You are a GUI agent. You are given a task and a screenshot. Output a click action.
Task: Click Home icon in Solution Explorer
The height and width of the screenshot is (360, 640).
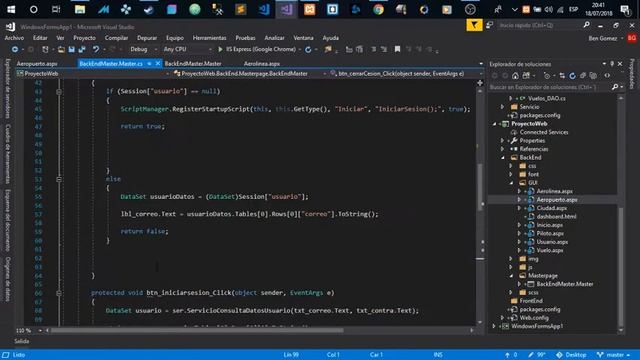coord(515,76)
